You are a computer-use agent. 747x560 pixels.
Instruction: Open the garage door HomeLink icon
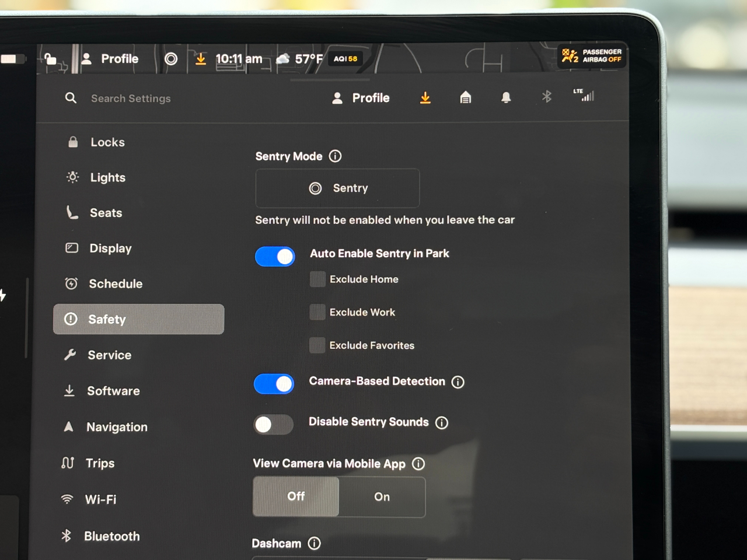465,97
